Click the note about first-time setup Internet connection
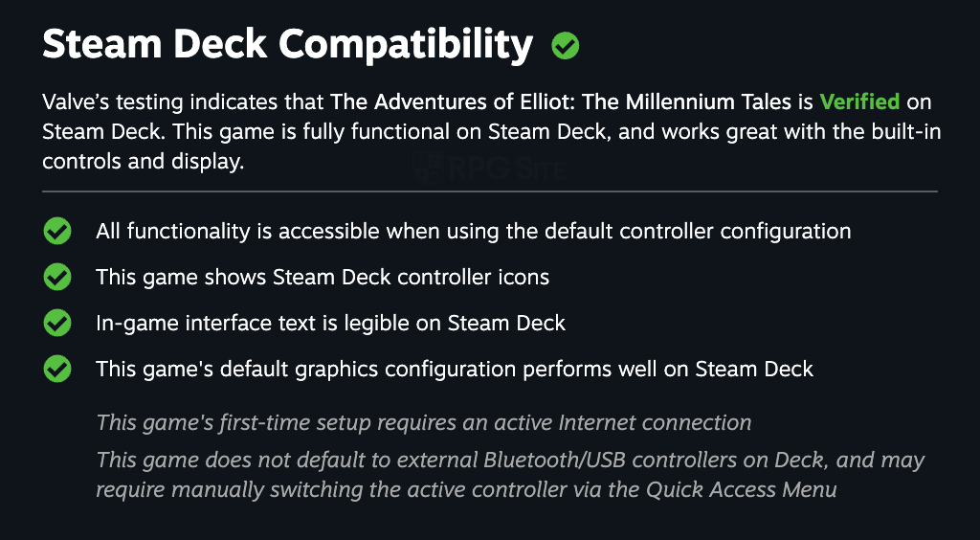Viewport: 980px width, 540px height. click(423, 422)
